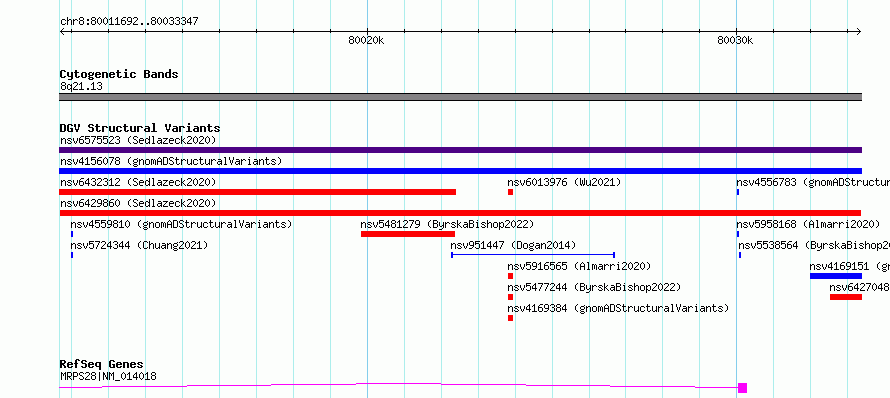Image resolution: width=890 pixels, height=398 pixels.
Task: Select the dark purple nsv6575523 variant bar
Action: [x=460, y=150]
